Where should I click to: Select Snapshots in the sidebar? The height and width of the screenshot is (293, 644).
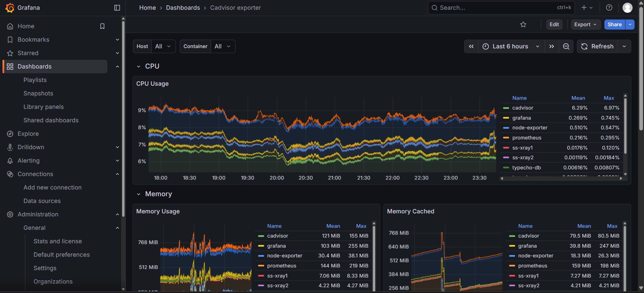[x=38, y=93]
